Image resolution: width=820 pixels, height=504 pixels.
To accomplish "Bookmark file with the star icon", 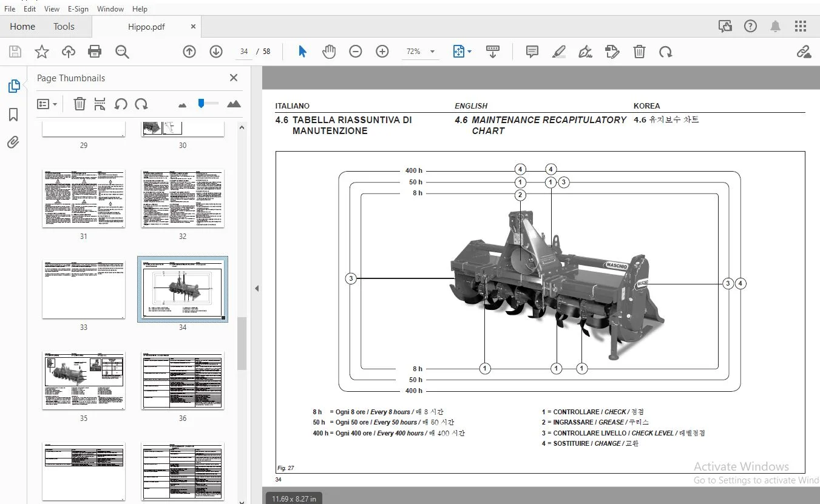I will (41, 52).
